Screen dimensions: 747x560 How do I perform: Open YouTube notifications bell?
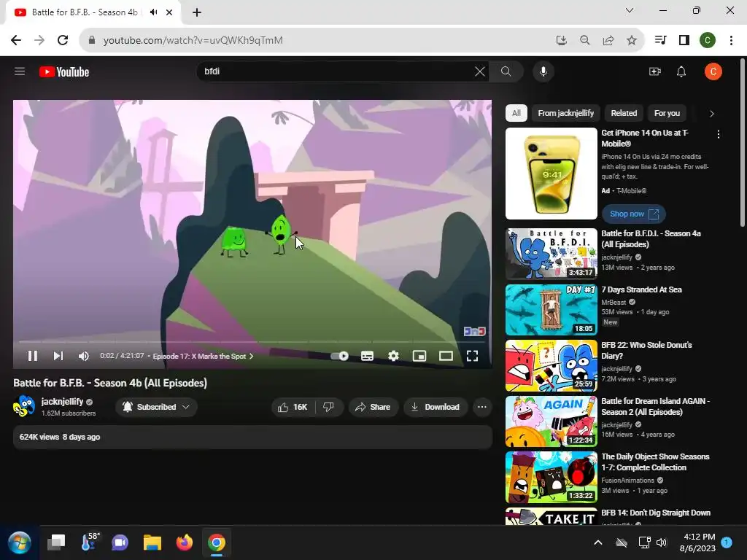pos(681,71)
